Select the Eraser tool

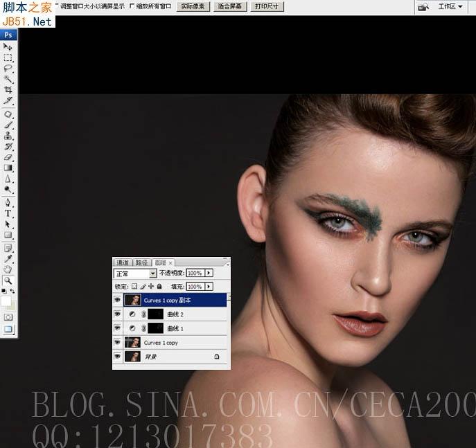coord(8,157)
